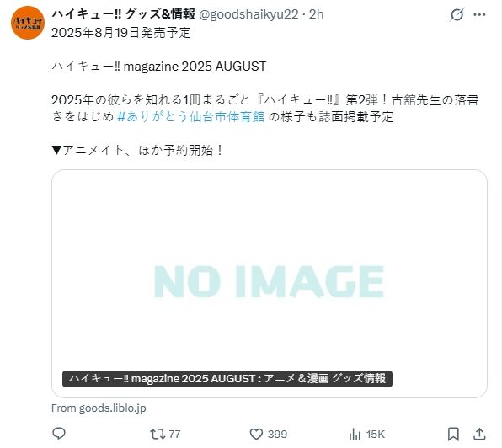Open the share upload arrow icon
Image resolution: width=502 pixels, height=448 pixels.
pyautogui.click(x=479, y=435)
